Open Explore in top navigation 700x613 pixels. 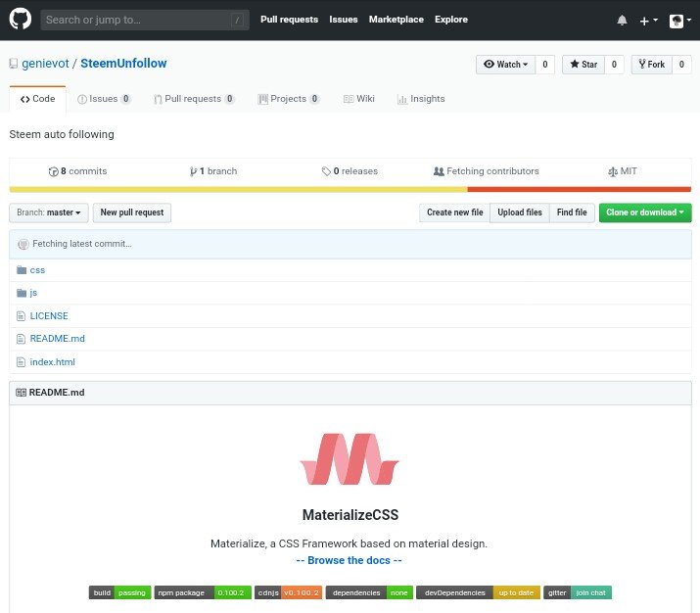point(451,20)
